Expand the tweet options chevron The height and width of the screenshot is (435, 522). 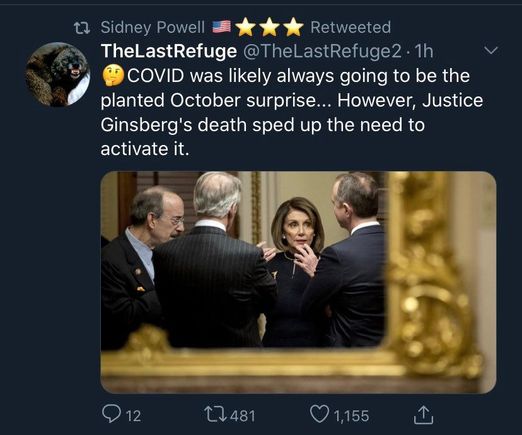pyautogui.click(x=491, y=51)
